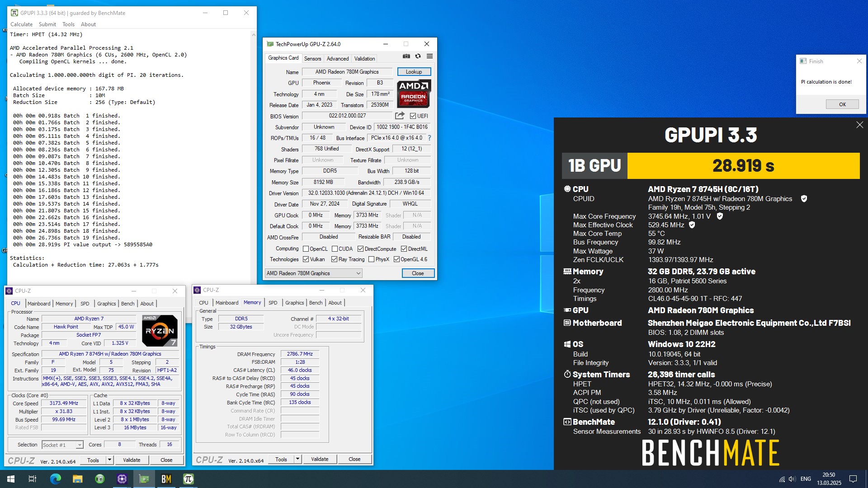Toggle the DirectML checkbox
This screenshot has height=488, width=868.
(404, 249)
